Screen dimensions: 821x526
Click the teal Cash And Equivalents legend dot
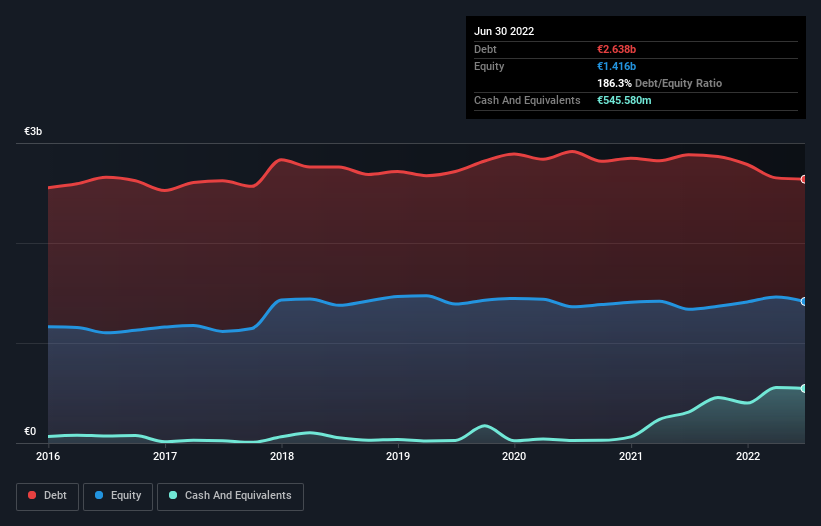point(173,495)
